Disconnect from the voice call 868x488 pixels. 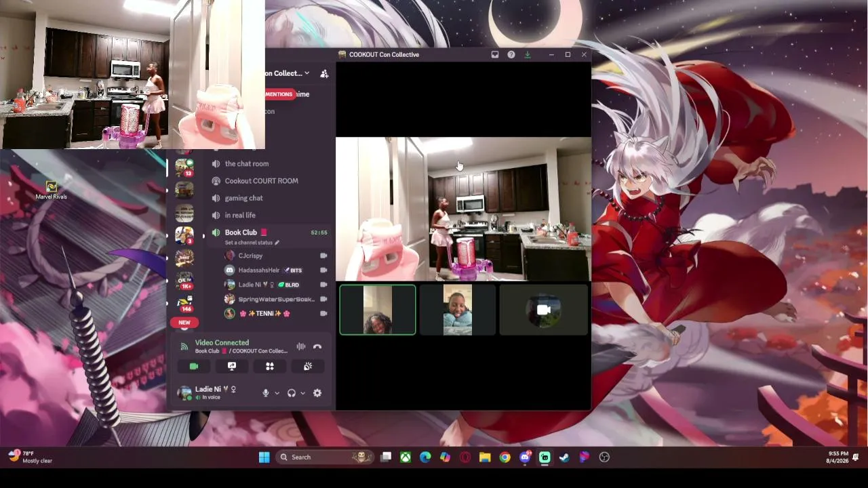pos(317,346)
